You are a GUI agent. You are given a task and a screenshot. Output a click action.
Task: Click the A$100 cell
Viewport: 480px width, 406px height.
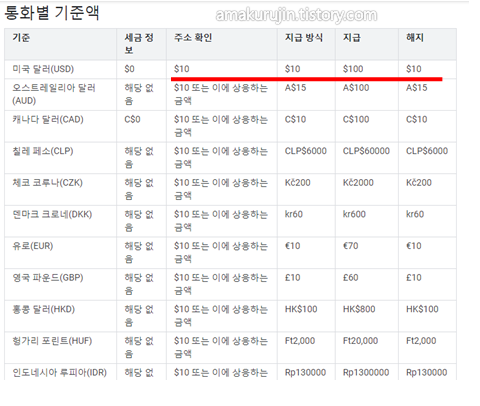coord(356,88)
